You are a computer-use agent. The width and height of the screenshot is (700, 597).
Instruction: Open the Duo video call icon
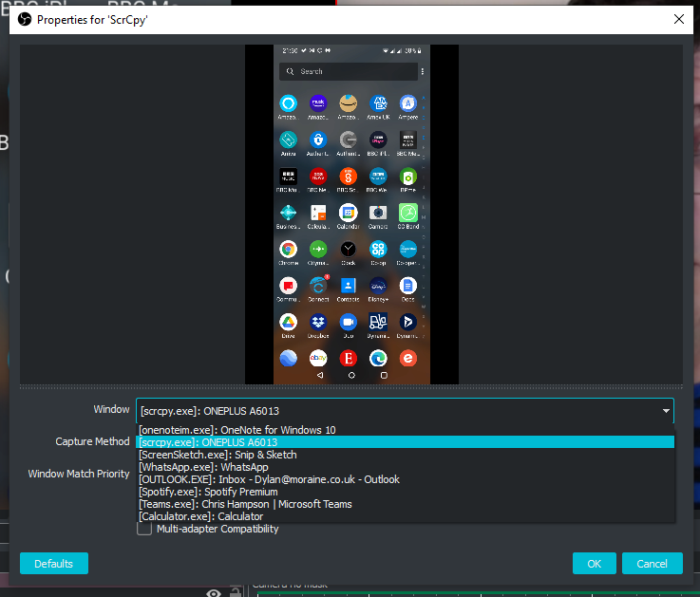tap(349, 322)
